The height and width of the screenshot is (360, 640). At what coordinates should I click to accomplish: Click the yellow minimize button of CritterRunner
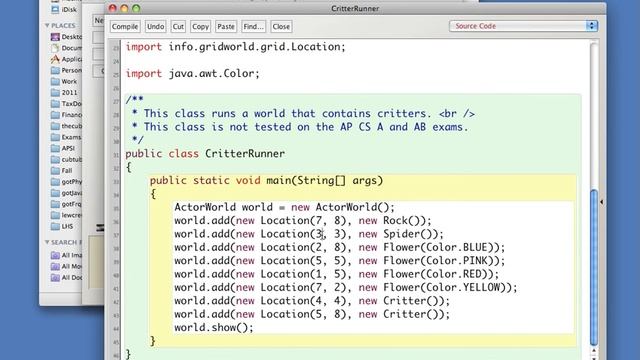pyautogui.click(x=124, y=8)
